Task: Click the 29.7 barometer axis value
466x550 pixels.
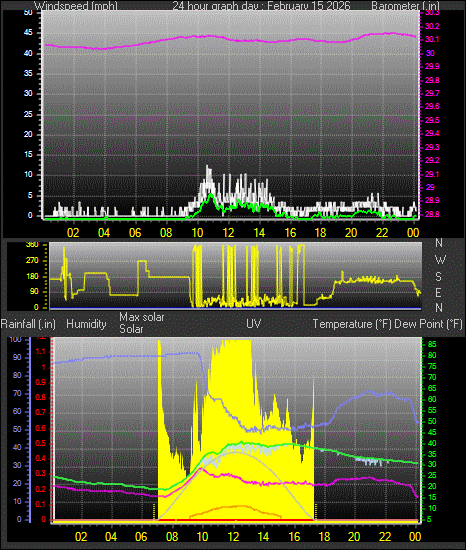Action: (432, 93)
